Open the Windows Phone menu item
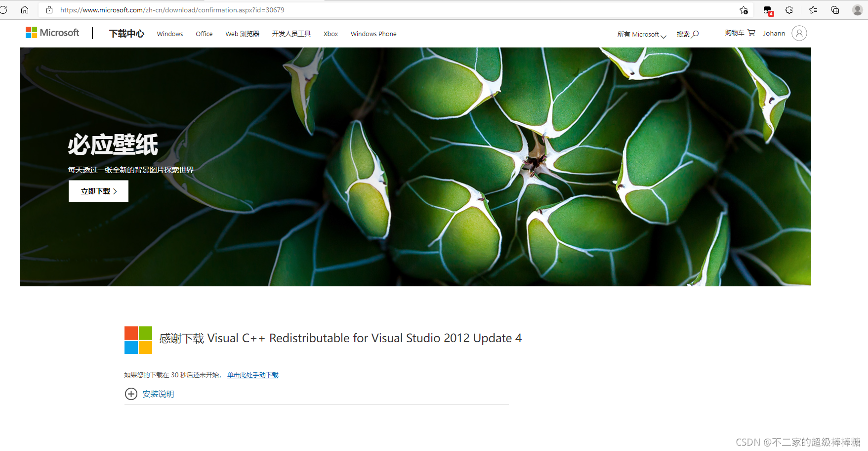The image size is (868, 451). pyautogui.click(x=373, y=34)
